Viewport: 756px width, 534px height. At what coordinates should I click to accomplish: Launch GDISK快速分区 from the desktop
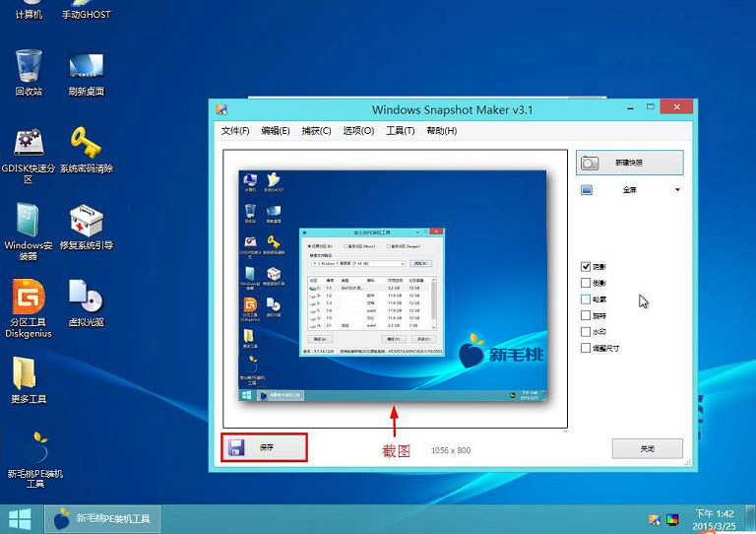(x=29, y=156)
